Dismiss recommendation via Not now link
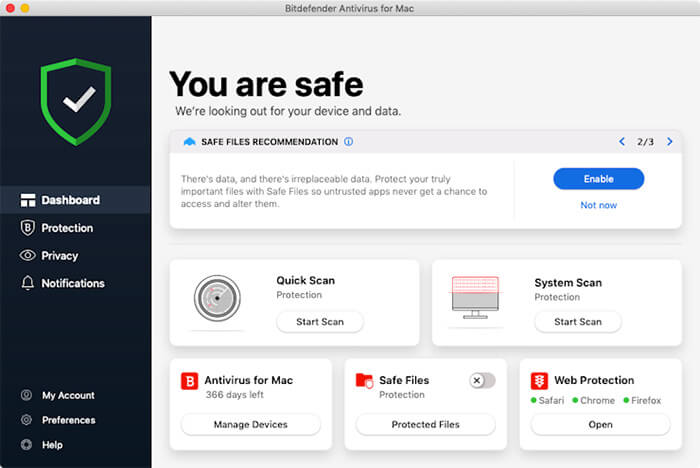The width and height of the screenshot is (700, 468). coord(598,205)
